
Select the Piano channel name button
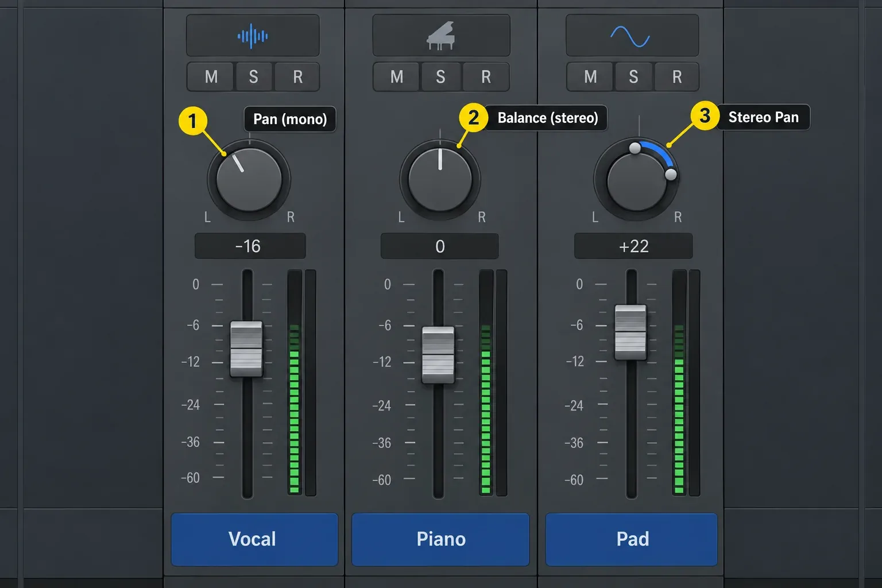click(440, 539)
